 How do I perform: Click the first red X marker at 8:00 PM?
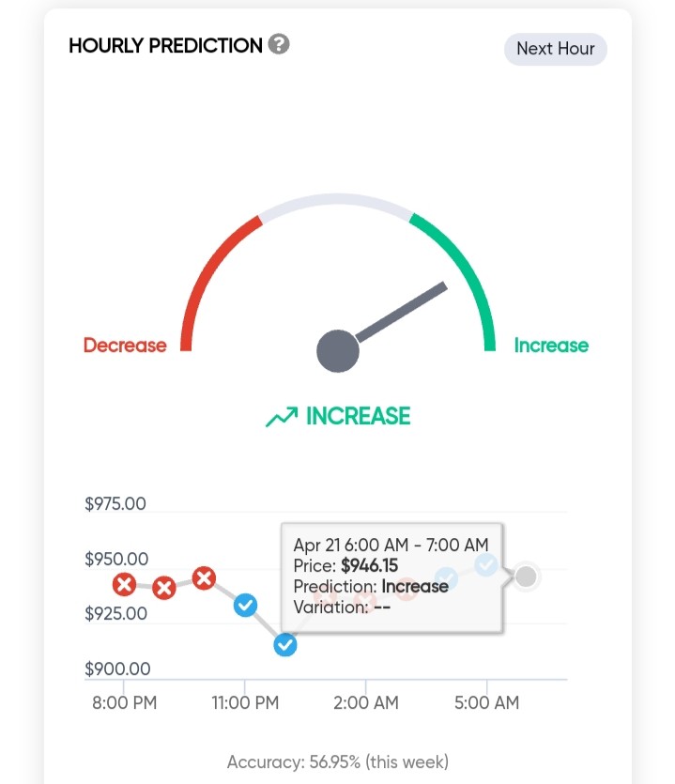point(125,584)
